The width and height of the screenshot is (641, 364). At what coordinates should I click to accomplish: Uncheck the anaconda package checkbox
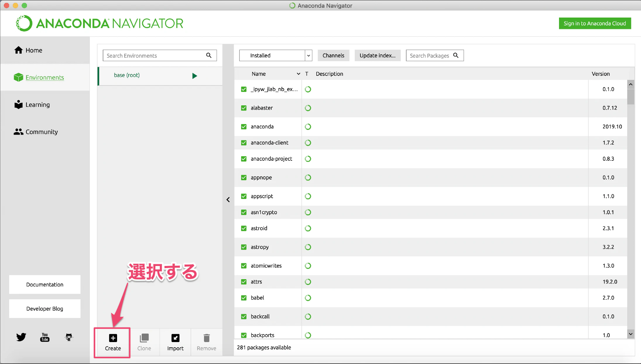[x=244, y=127]
